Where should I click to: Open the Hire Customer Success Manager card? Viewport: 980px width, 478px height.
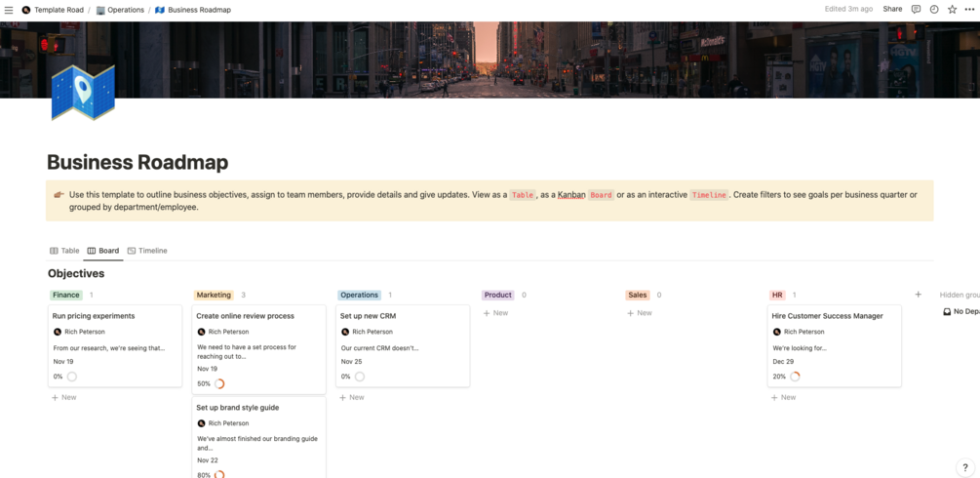(x=835, y=346)
